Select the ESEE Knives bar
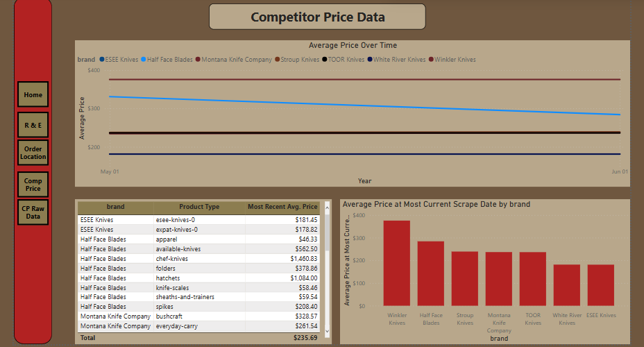 pyautogui.click(x=601, y=285)
